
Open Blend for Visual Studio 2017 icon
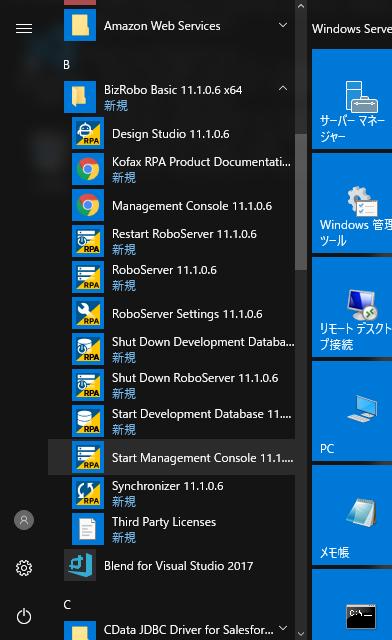tap(80, 565)
